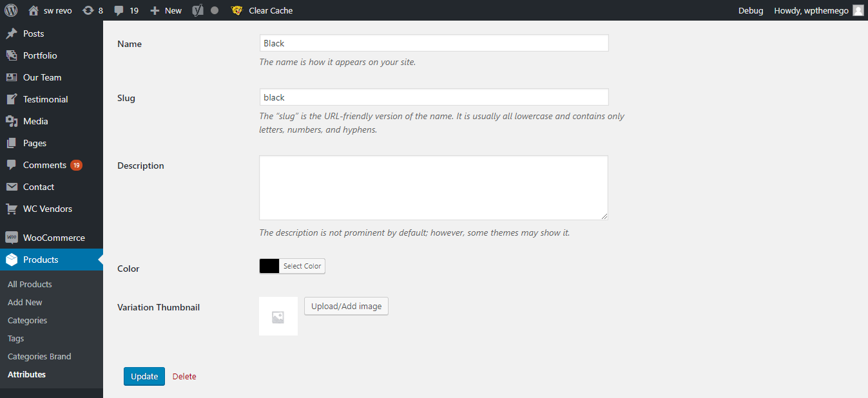
Task: Open the Yoast SEO icon in admin bar
Action: point(198,10)
